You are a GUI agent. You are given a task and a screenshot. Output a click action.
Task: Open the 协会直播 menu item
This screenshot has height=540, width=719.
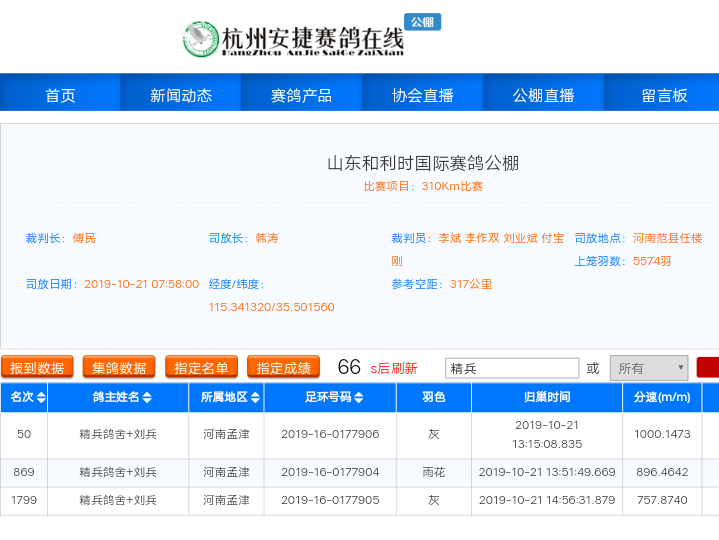point(423,95)
